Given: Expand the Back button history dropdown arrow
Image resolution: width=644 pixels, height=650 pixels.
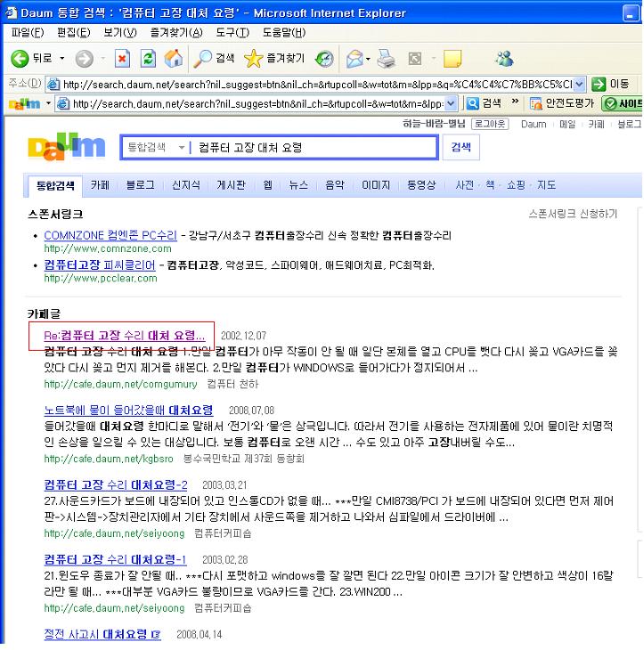Looking at the screenshot, I should pos(61,59).
